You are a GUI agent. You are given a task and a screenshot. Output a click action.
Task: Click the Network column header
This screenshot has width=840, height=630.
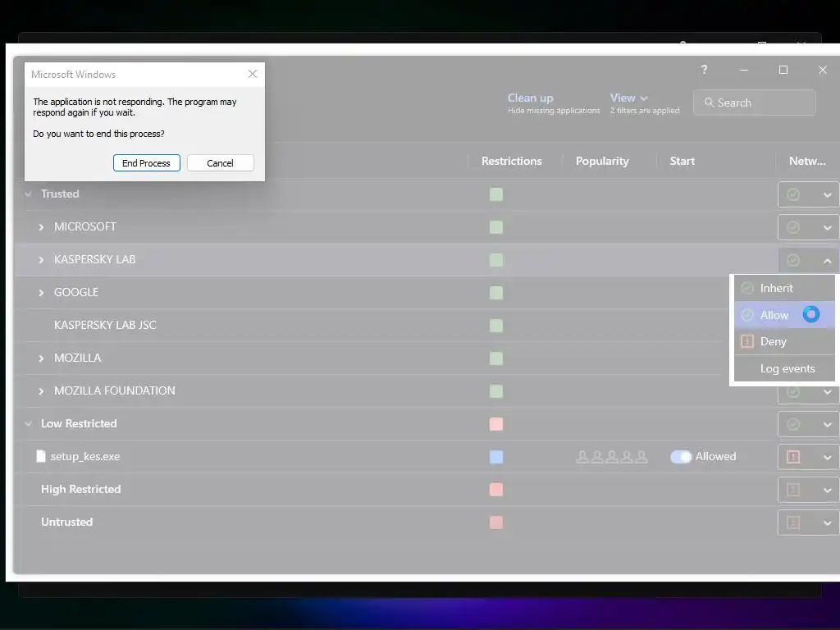coord(807,162)
